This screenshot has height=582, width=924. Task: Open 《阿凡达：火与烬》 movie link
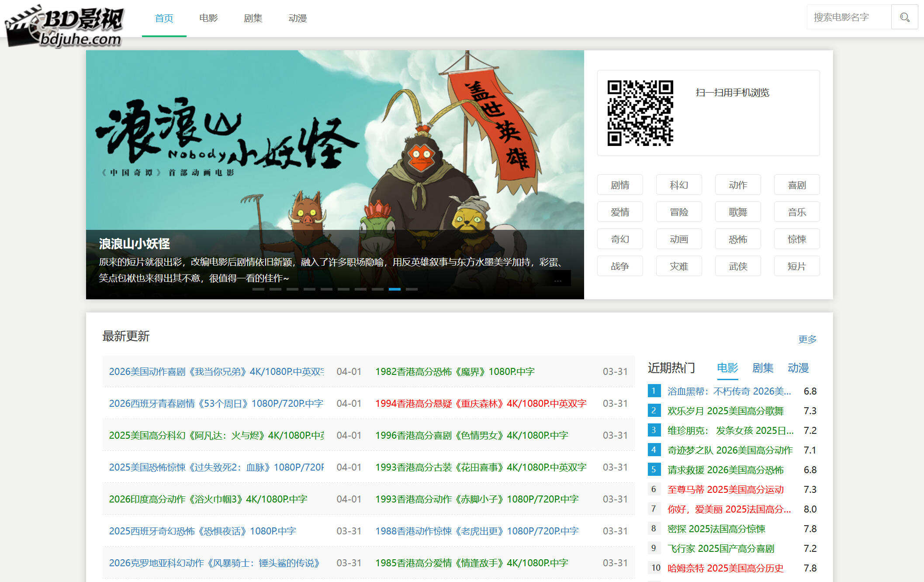click(x=216, y=435)
